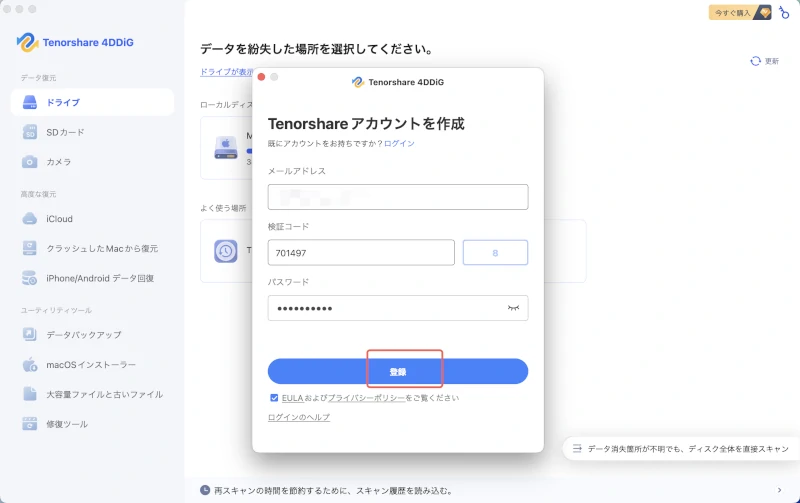Click the 登録 register button
Viewport: 800px width, 503px height.
398,371
